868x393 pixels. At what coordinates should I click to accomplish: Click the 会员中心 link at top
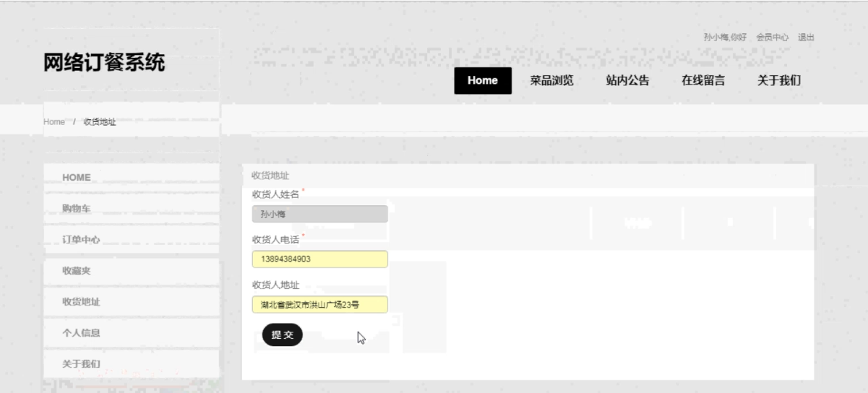pyautogui.click(x=772, y=37)
